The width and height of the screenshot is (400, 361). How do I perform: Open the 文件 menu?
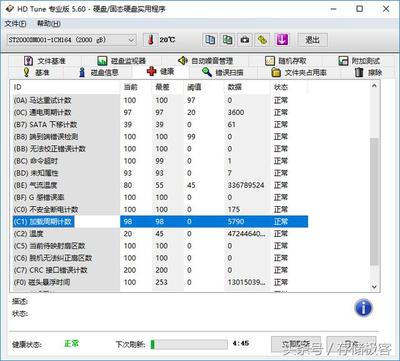[x=15, y=24]
